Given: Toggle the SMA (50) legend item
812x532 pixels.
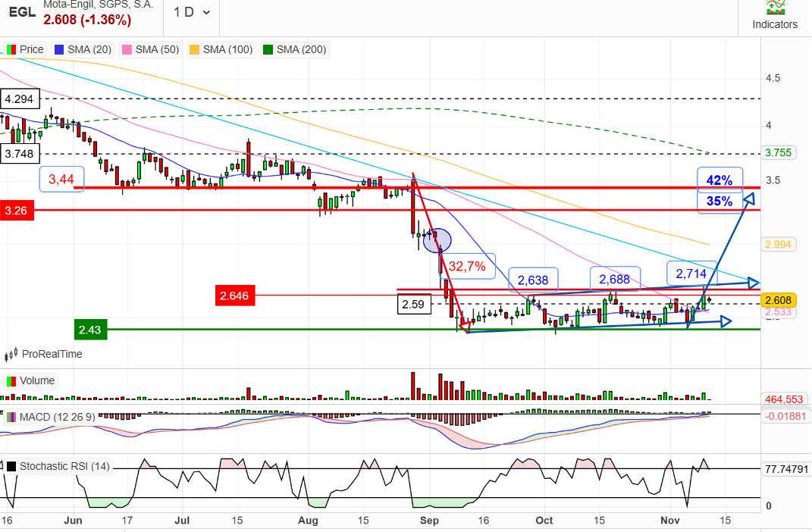Looking at the screenshot, I should (151, 50).
